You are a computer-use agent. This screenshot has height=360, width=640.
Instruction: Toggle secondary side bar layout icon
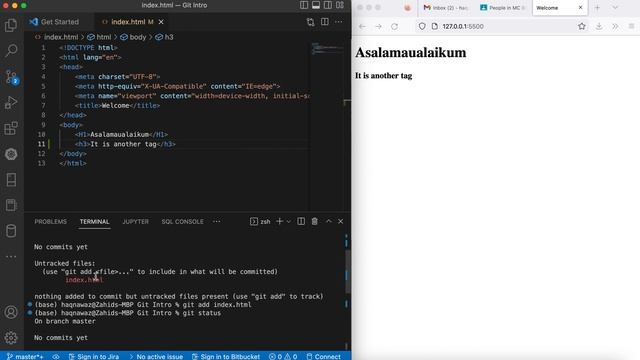(x=328, y=5)
